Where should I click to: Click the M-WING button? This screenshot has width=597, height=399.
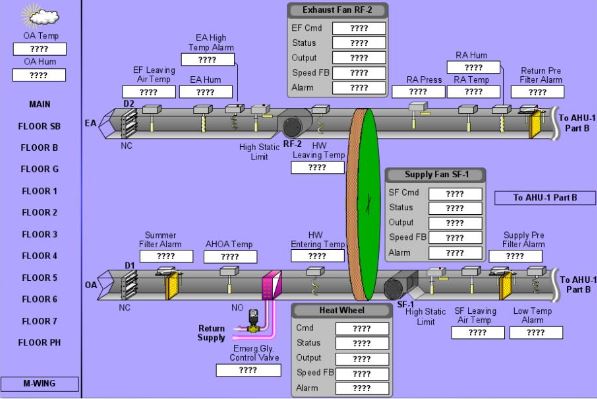coord(40,384)
